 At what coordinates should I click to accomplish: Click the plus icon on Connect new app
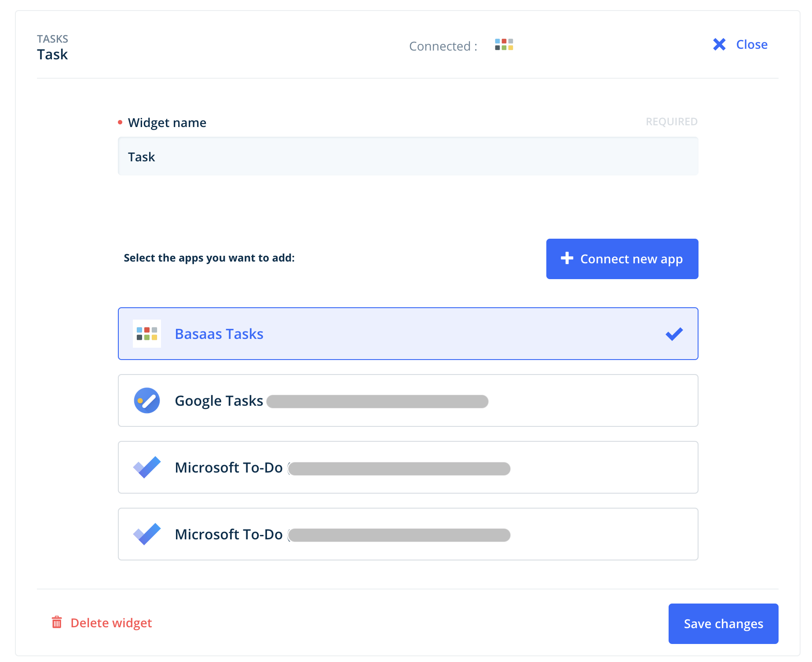click(567, 258)
